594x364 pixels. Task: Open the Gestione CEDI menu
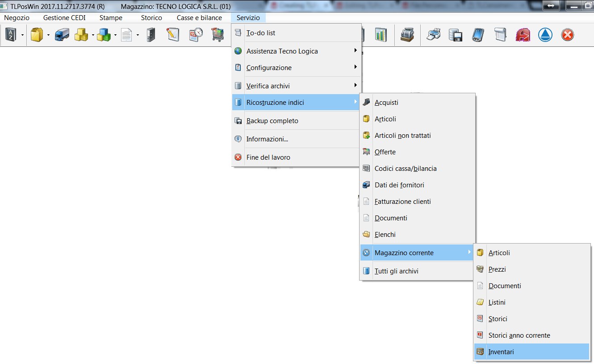64,18
